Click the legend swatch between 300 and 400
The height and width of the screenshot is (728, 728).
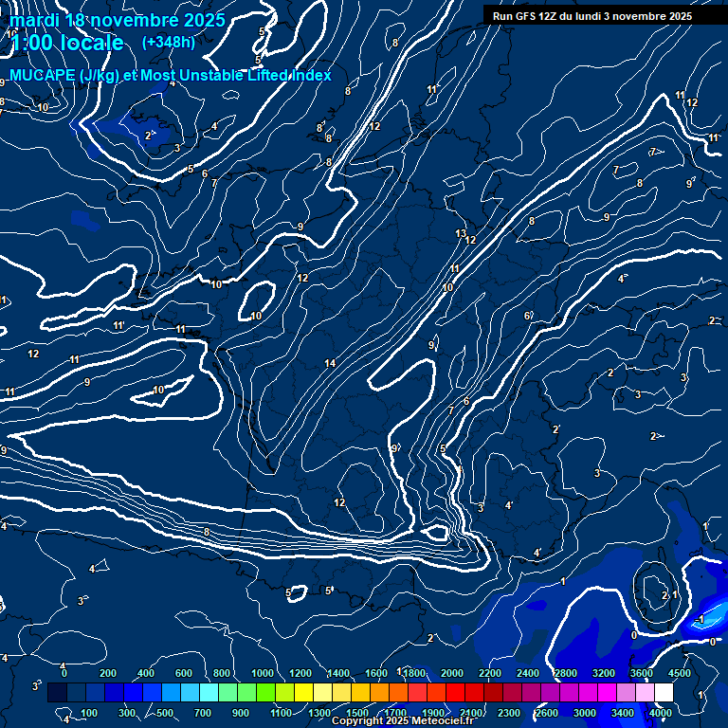pyautogui.click(x=133, y=692)
